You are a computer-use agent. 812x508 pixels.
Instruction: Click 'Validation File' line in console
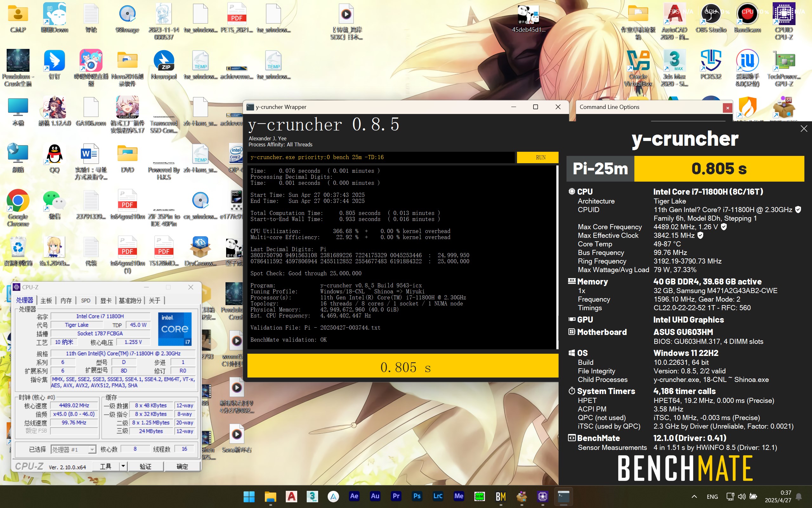point(315,328)
